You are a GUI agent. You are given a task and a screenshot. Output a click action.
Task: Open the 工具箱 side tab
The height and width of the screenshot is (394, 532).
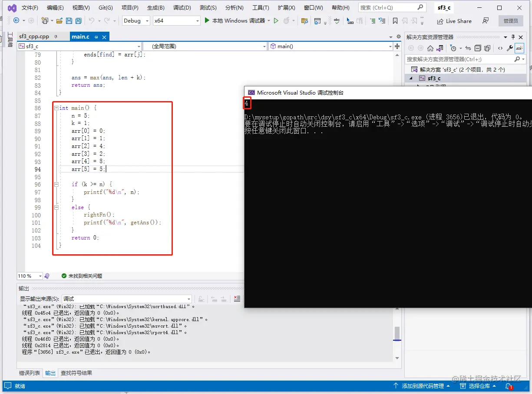(x=10, y=39)
